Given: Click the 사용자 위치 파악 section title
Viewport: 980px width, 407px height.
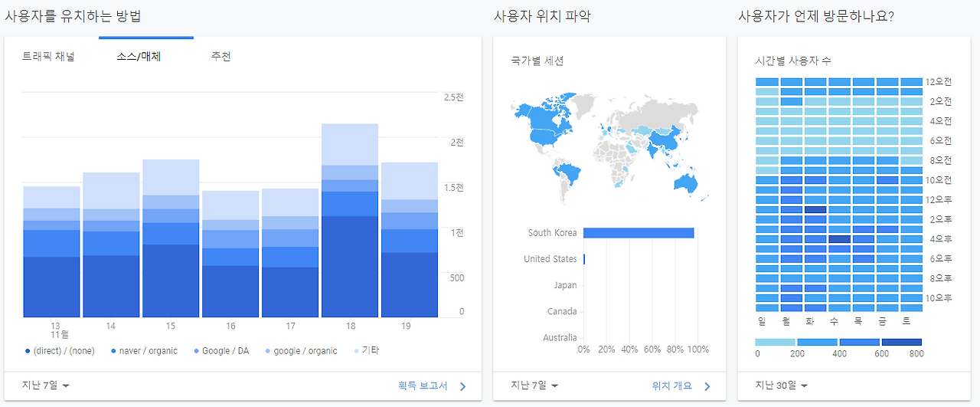Looking at the screenshot, I should tap(542, 15).
